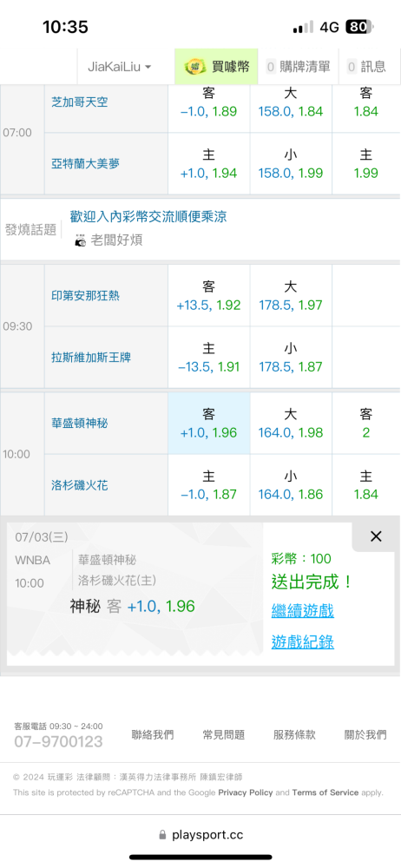Tap the 老闆好煩 user avatar icon
The height and width of the screenshot is (868, 401).
tap(81, 240)
